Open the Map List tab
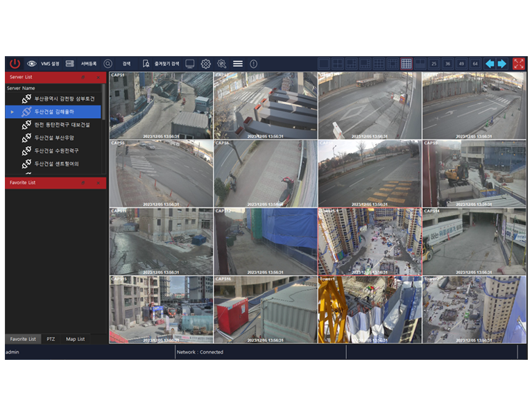 tap(75, 339)
